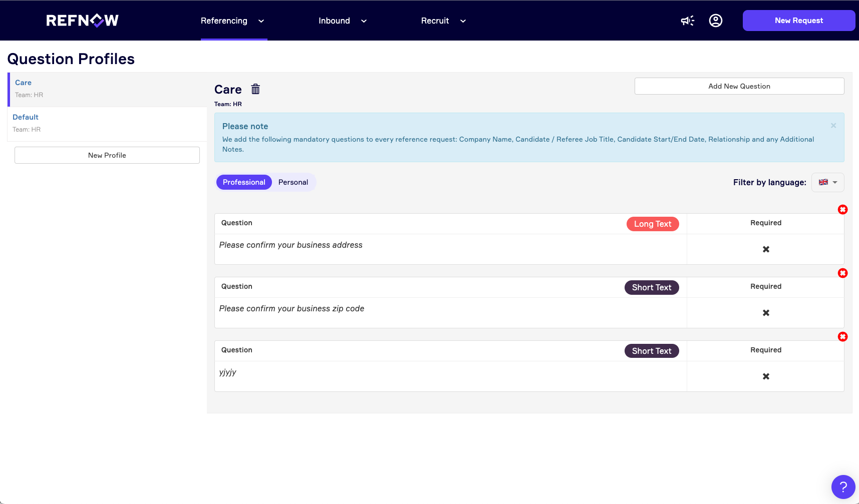Open the help question mark button
Image resolution: width=859 pixels, height=504 pixels.
coord(843,486)
